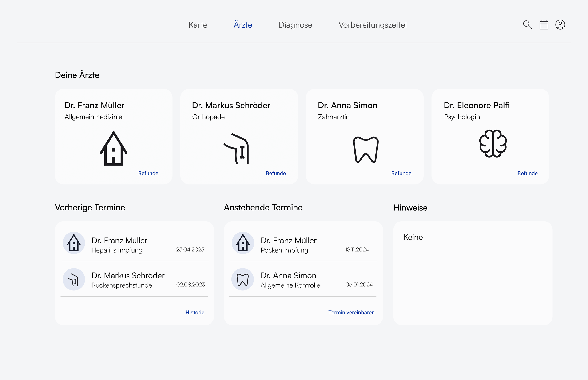The height and width of the screenshot is (380, 588).
Task: Open Befunde for Dr. Franz Müller
Action: (x=148, y=173)
